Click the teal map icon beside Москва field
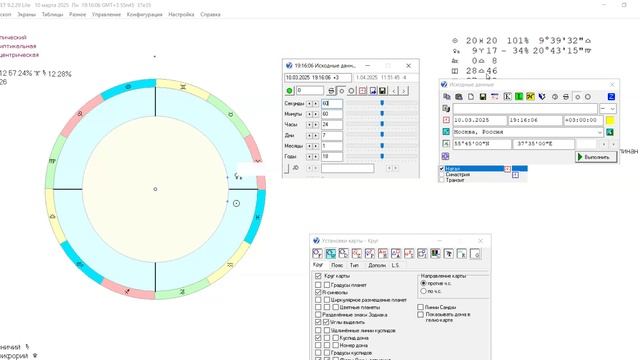This screenshot has width=640, height=360. click(446, 132)
